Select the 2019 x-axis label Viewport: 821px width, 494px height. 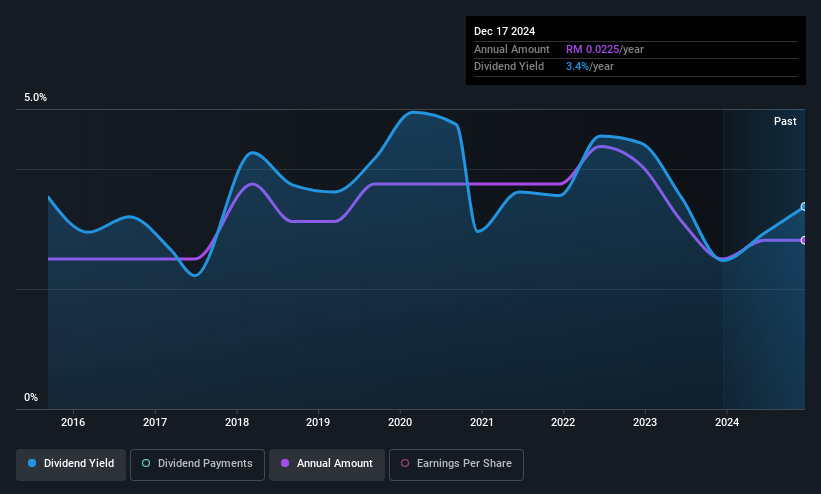[x=318, y=422]
